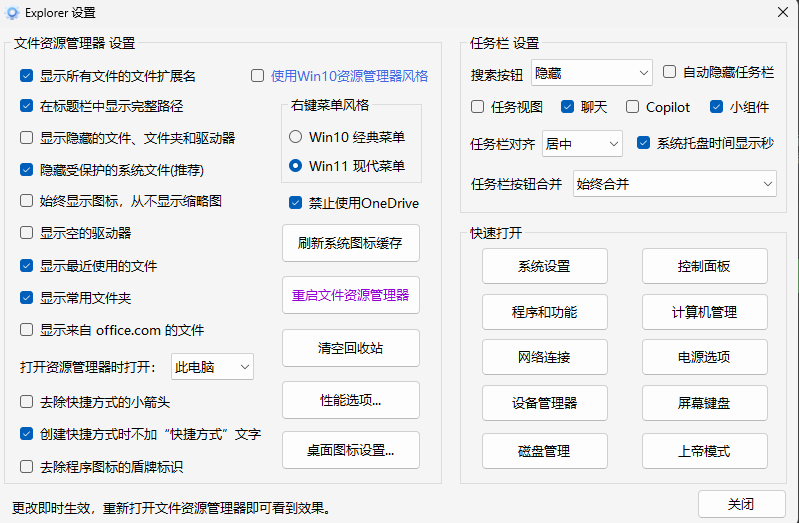Screen dimensions: 799x523
Task: Open 任务栏按钮合并 dropdown showing 始终合并
Action: point(674,184)
